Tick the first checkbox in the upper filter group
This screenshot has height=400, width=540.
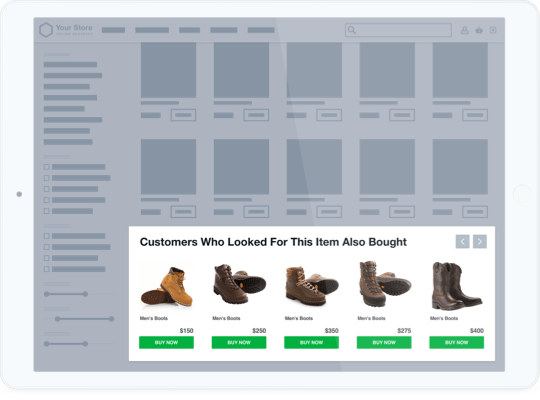tap(46, 167)
